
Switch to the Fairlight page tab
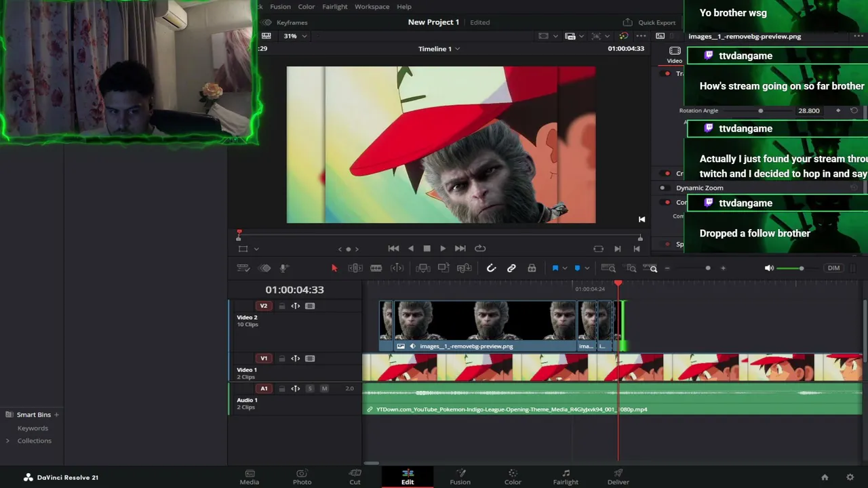pos(566,477)
